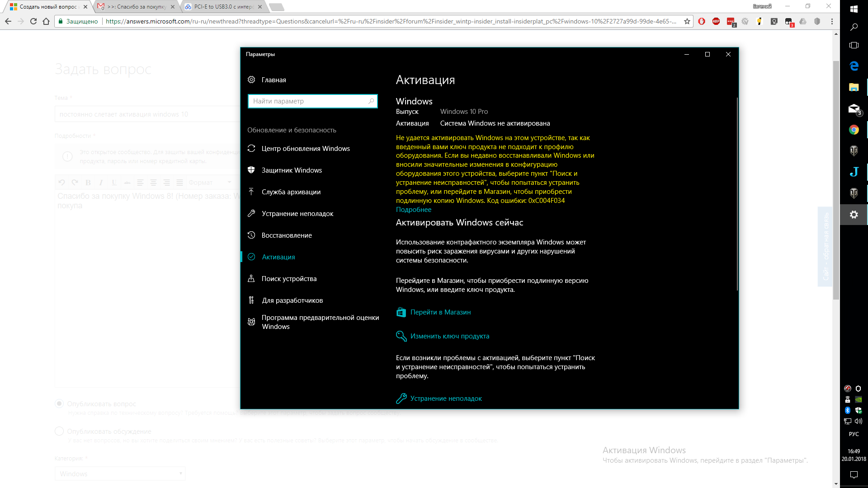Click the Тема subject input field

point(147,114)
